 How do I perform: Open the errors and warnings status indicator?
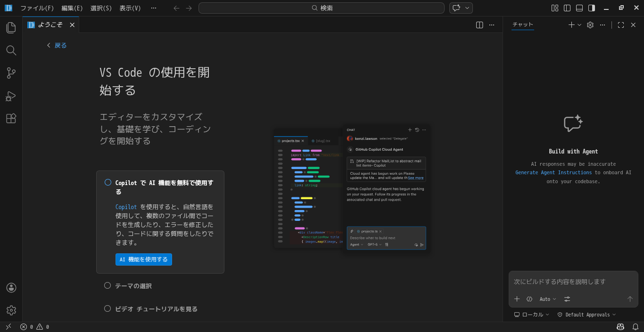click(34, 327)
